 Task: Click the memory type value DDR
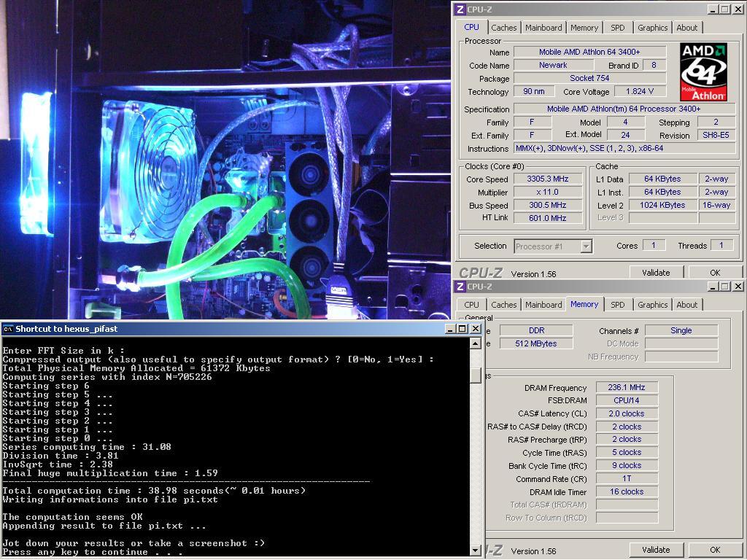pos(536,330)
